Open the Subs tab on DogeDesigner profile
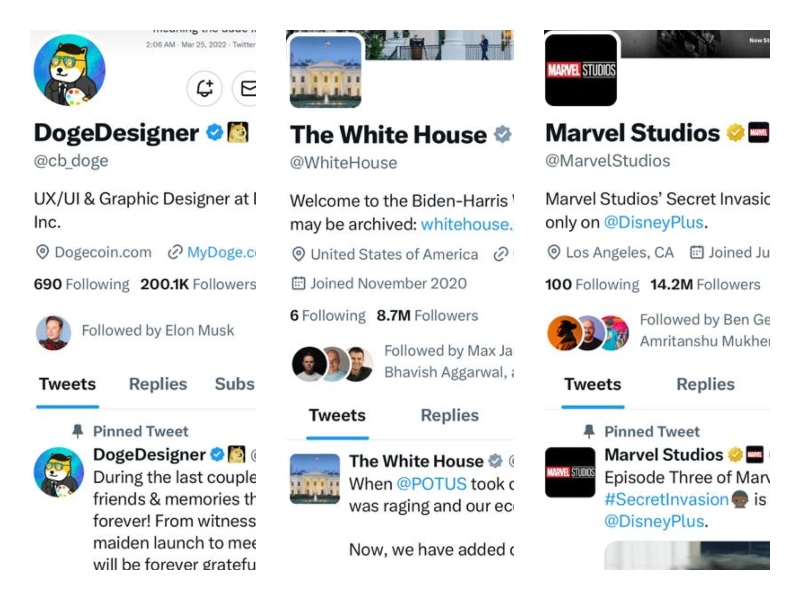This screenshot has height=600, width=800. [234, 384]
